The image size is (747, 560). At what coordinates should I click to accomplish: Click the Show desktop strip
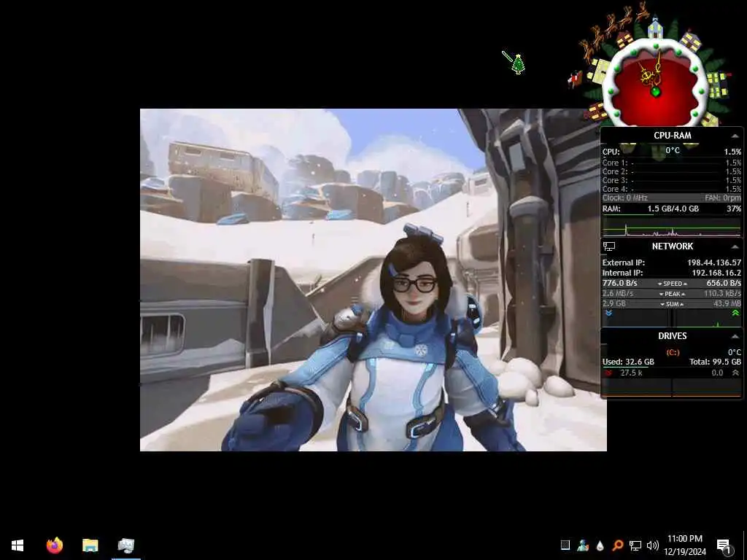click(x=745, y=545)
